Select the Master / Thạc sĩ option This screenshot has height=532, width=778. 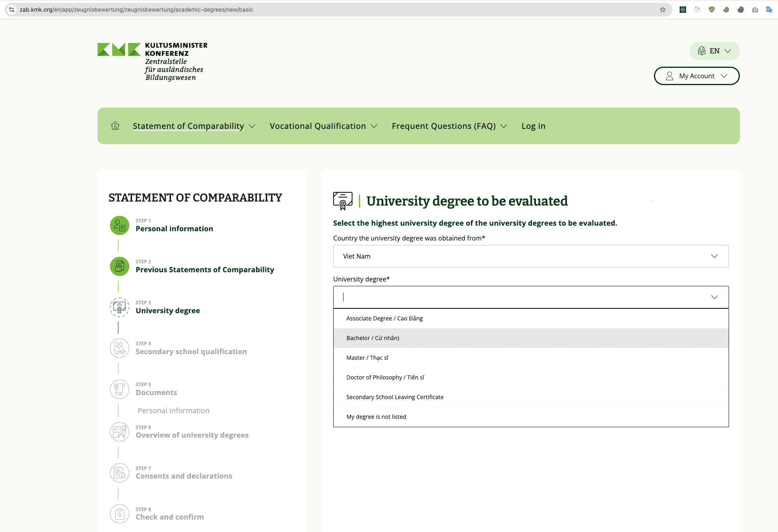pos(367,358)
